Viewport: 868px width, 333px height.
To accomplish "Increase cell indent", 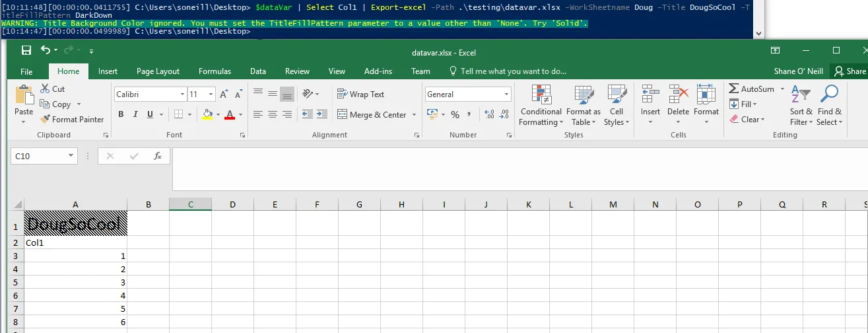I will tap(322, 114).
